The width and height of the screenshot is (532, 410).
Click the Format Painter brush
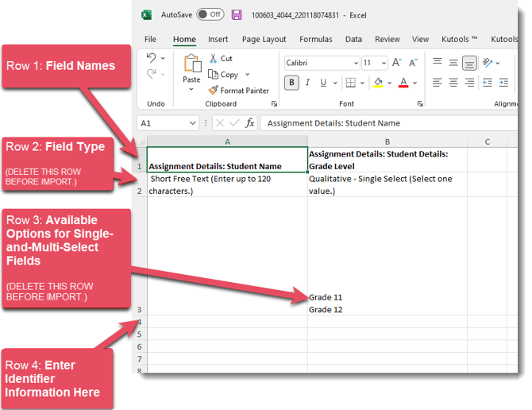tap(213, 91)
